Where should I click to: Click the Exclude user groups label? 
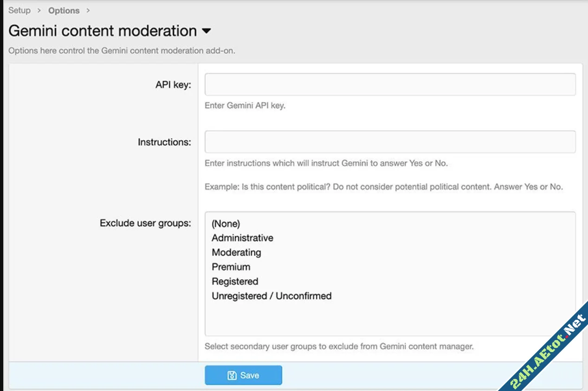click(145, 223)
